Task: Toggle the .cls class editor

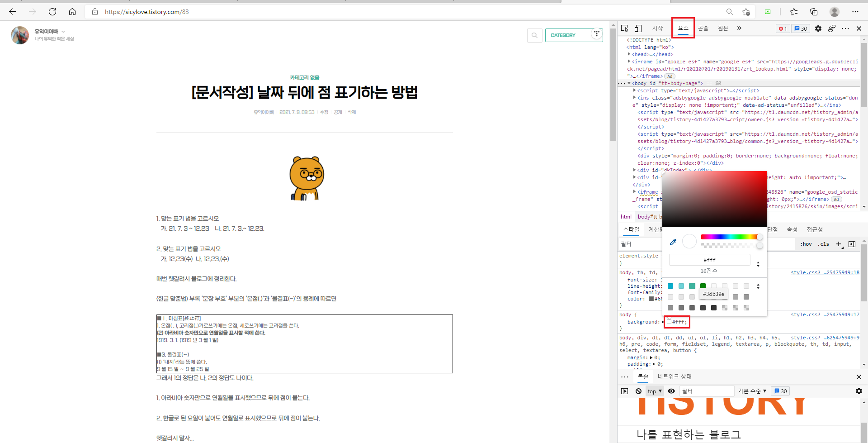Action: [824, 244]
